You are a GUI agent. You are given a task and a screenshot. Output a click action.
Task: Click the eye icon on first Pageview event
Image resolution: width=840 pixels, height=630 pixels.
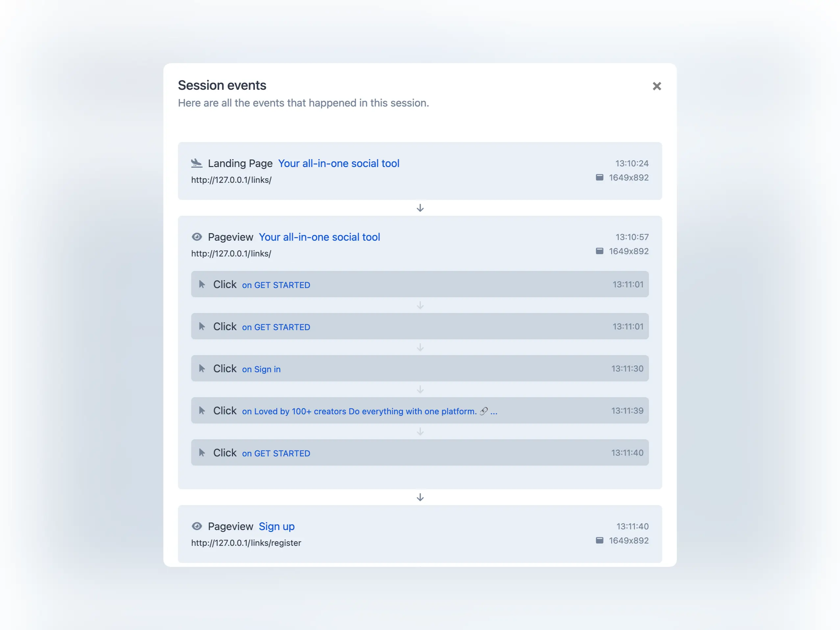tap(197, 237)
